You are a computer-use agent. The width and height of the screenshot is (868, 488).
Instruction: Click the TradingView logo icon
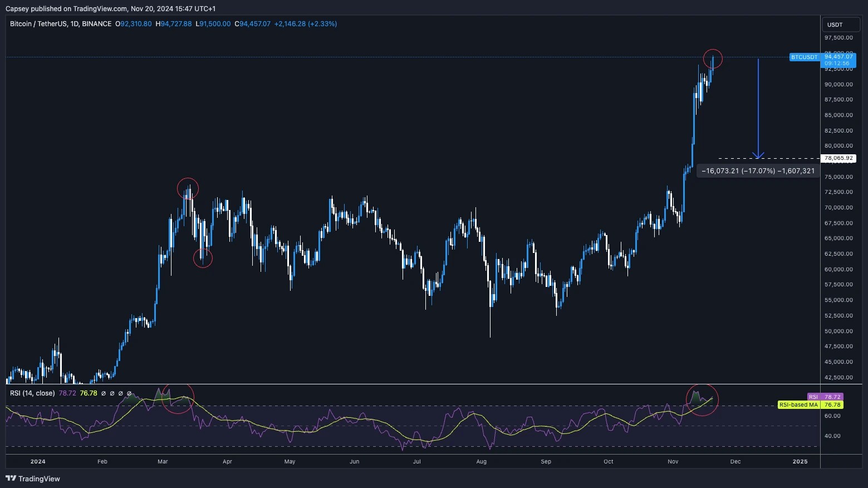(x=10, y=479)
